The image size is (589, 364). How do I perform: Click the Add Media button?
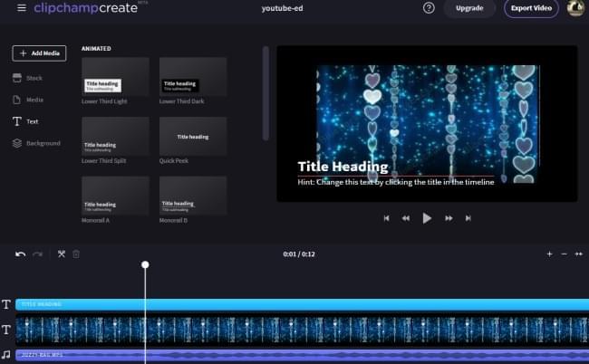coord(39,53)
